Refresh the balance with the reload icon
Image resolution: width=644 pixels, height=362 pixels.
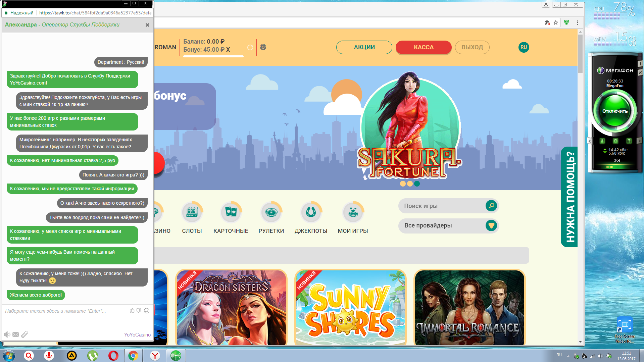coord(250,47)
